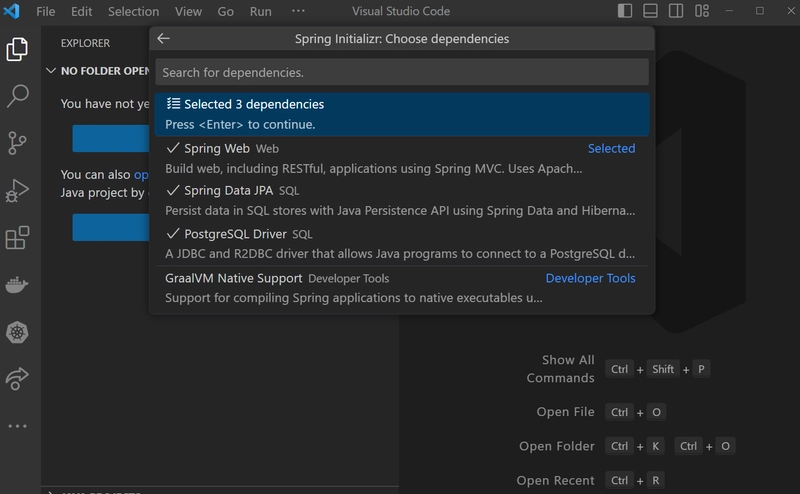Screen dimensions: 800x494
Task: Open the Go menu
Action: click(x=226, y=11)
